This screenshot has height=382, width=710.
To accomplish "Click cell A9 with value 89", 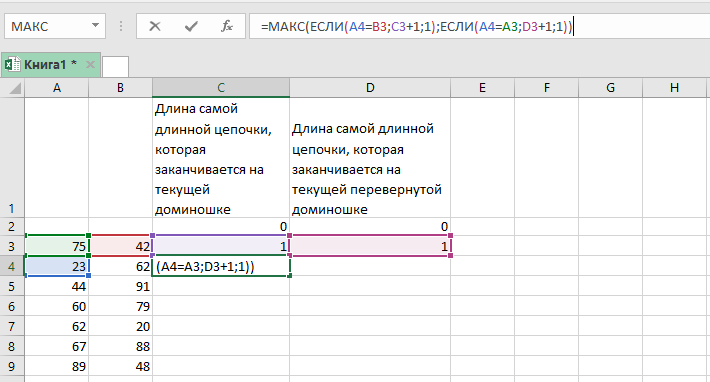I will pos(57,366).
